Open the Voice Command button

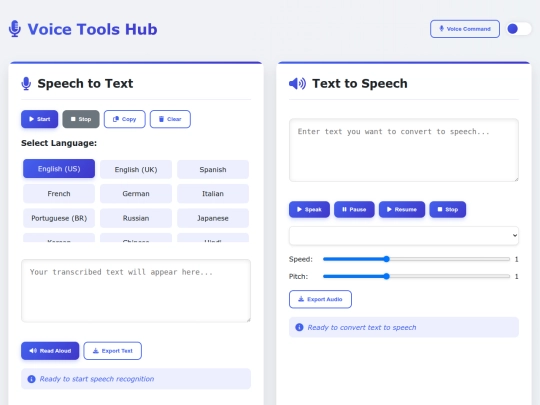pyautogui.click(x=465, y=29)
